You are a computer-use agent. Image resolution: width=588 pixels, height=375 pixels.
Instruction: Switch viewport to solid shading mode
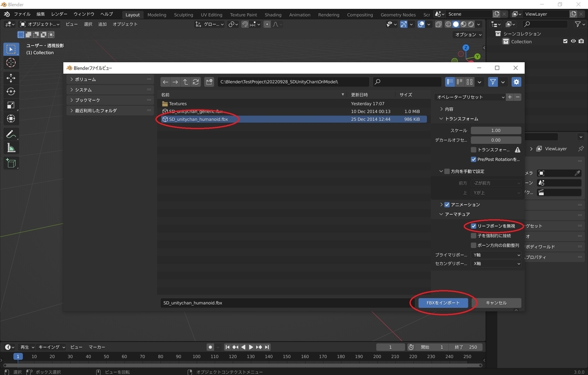pos(456,24)
